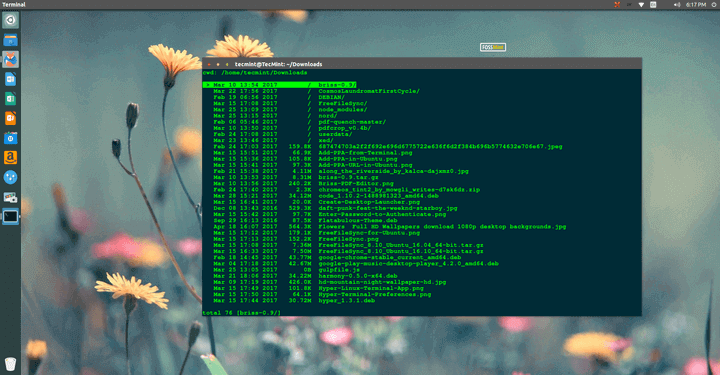Select Briss-PDF-Editor.png
The height and width of the screenshot is (375, 720).
[304, 184]
